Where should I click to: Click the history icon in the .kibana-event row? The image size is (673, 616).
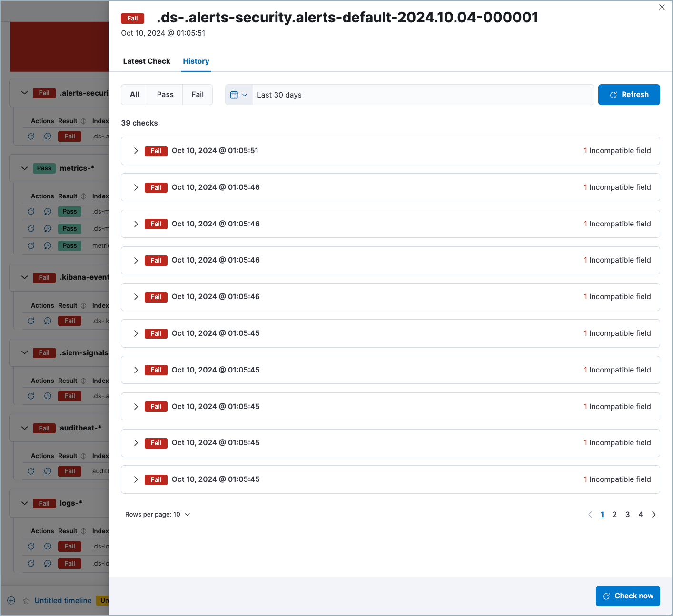[48, 321]
